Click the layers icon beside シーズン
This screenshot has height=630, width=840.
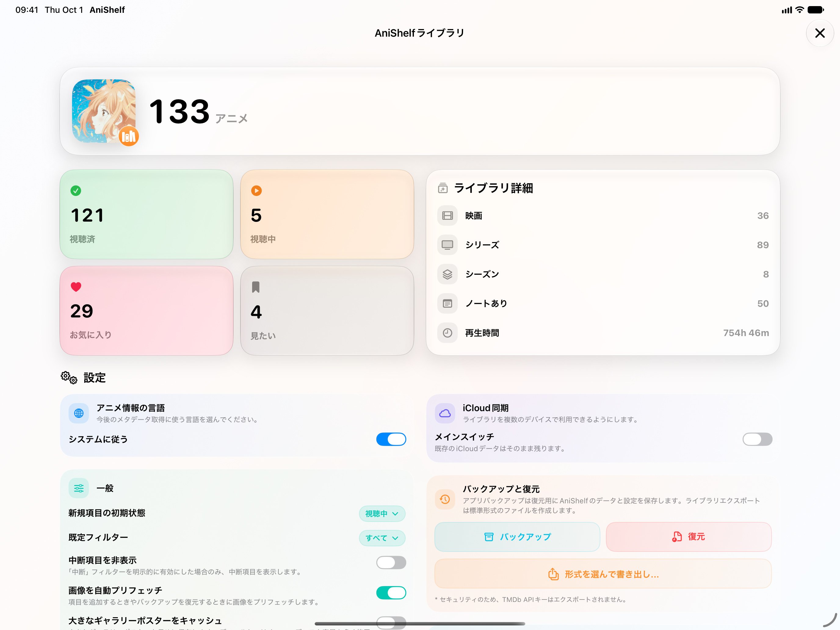click(447, 274)
